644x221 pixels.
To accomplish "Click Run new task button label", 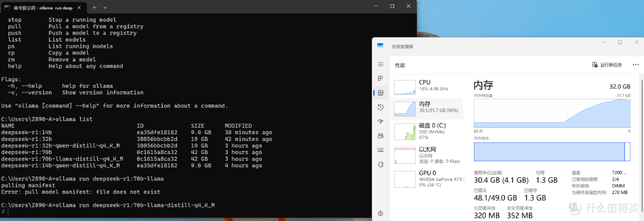I will click(x=611, y=65).
